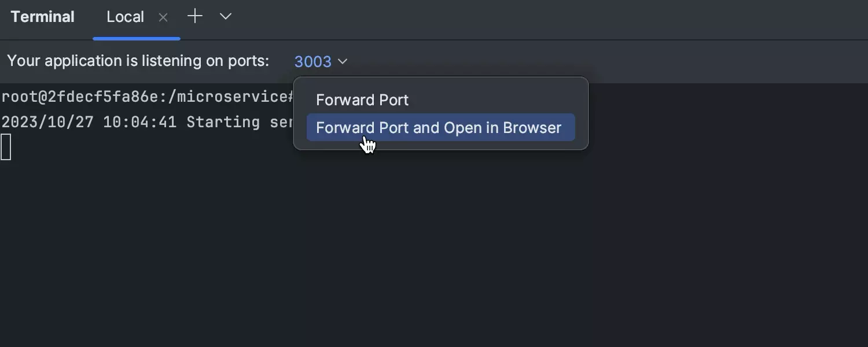868x347 pixels.
Task: Select Forward Port and Open in Browser
Action: (x=440, y=128)
